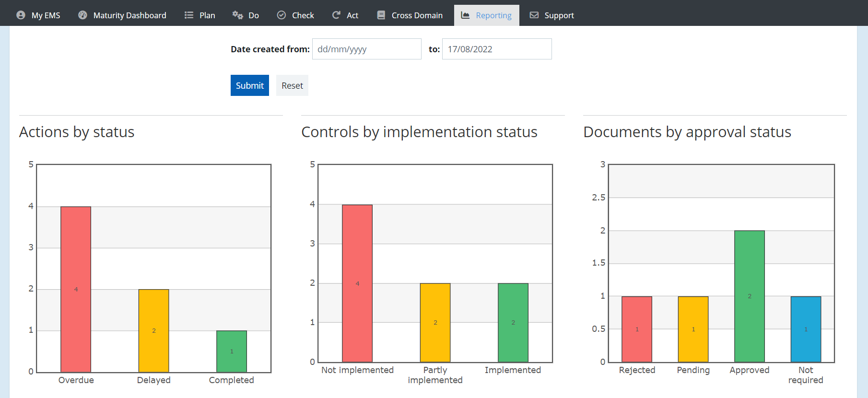
Task: Click the 'to' date field showing 17/08/2022
Action: [496, 49]
